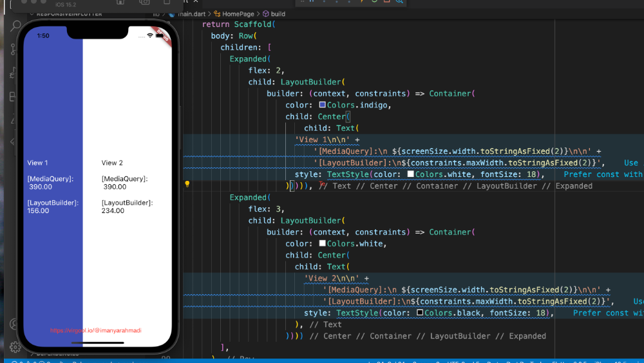Click 'Prefer const with' hint after fontSize: 18 white

603,174
